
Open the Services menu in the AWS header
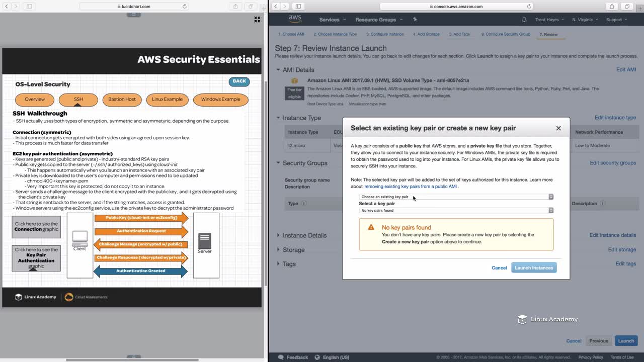point(333,20)
